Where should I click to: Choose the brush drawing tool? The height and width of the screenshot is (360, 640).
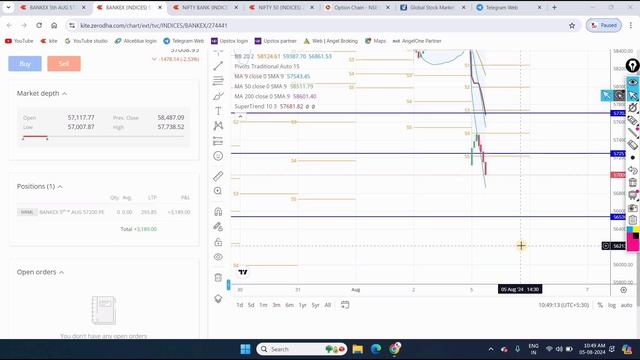[218, 96]
